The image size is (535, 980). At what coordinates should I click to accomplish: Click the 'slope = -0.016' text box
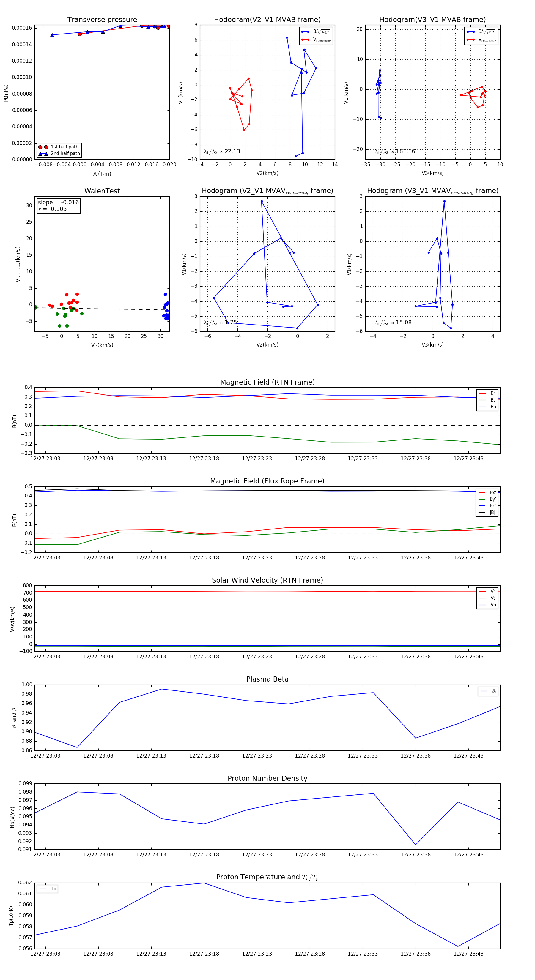click(58, 203)
